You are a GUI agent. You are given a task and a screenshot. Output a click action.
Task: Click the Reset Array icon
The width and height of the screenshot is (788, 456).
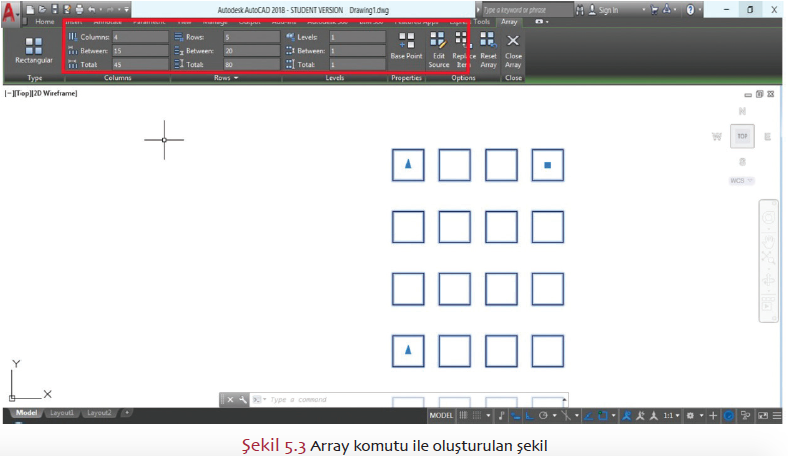488,46
